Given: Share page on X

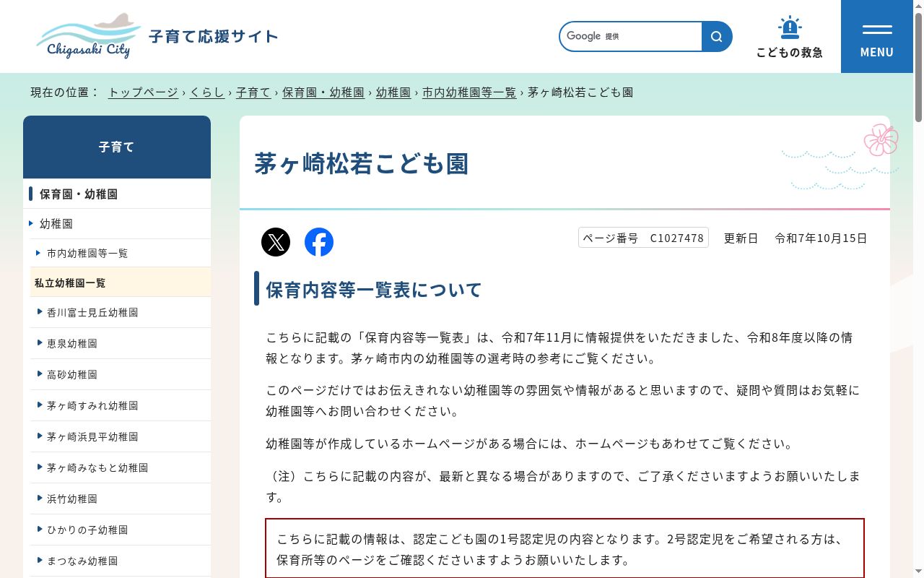Looking at the screenshot, I should click(x=276, y=242).
